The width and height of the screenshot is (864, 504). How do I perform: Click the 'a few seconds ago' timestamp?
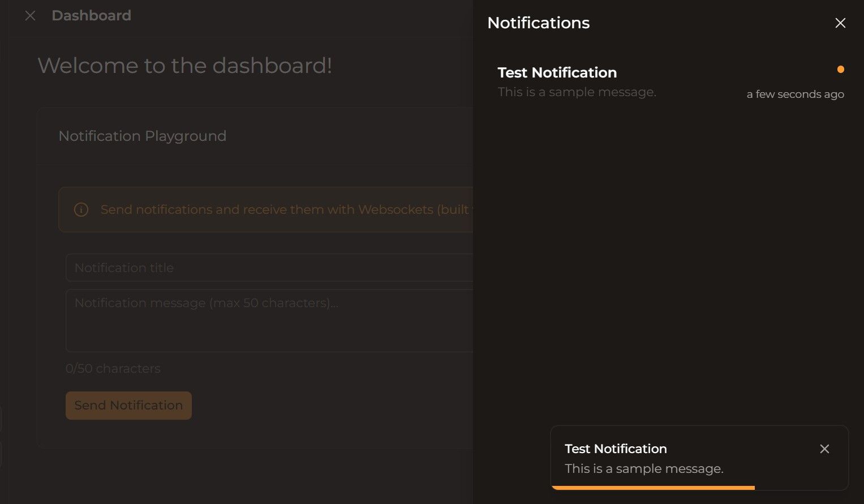[795, 94]
